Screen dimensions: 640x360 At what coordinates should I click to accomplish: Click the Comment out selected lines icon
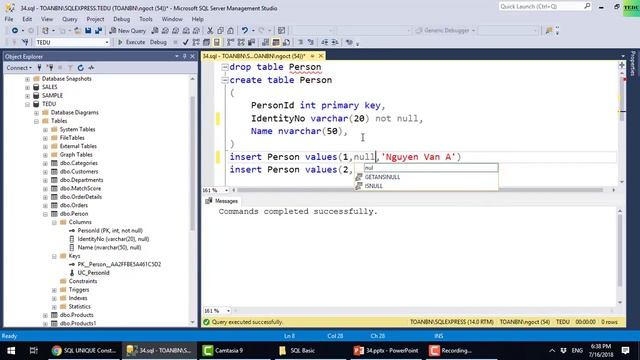click(x=300, y=42)
